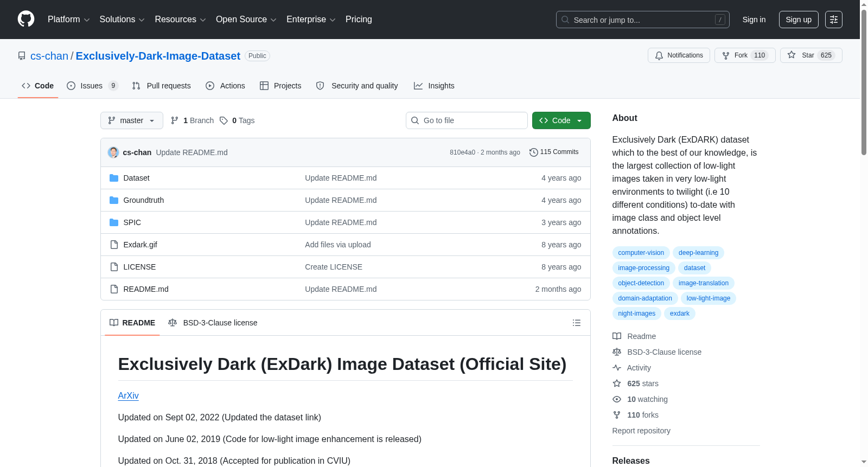The width and height of the screenshot is (868, 467).
Task: Go to GitHub homepage via Octocat logo
Action: pyautogui.click(x=26, y=20)
